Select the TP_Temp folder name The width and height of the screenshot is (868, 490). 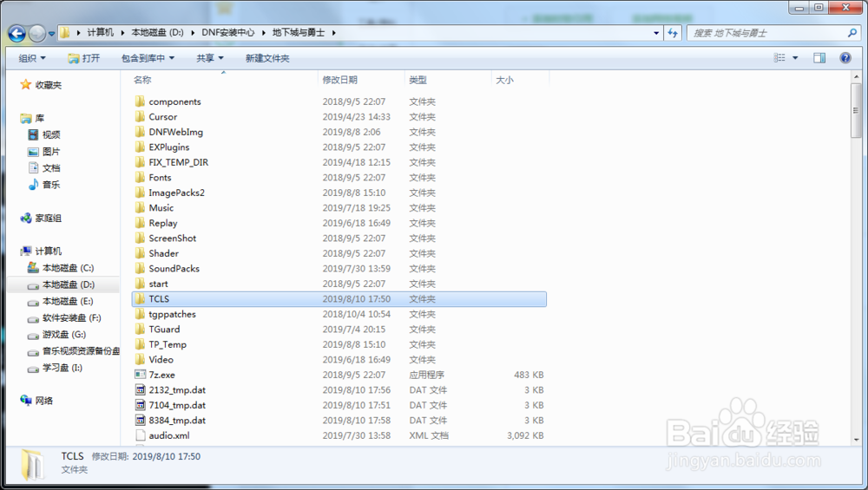click(168, 344)
